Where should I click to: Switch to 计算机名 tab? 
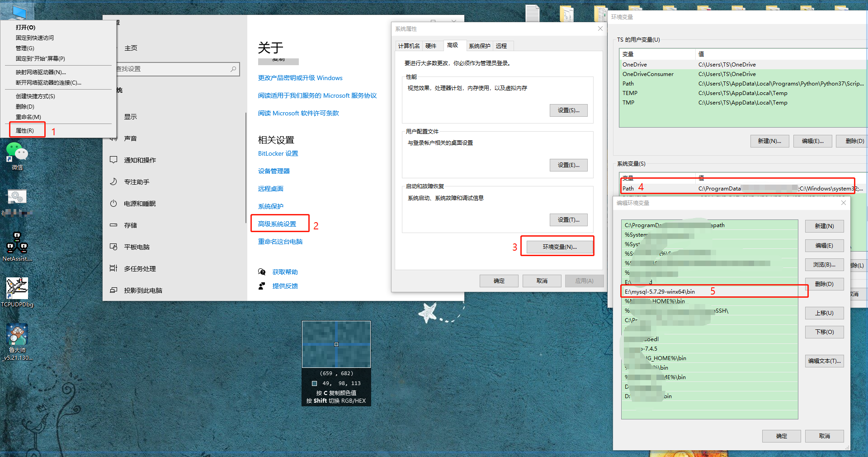pos(409,46)
